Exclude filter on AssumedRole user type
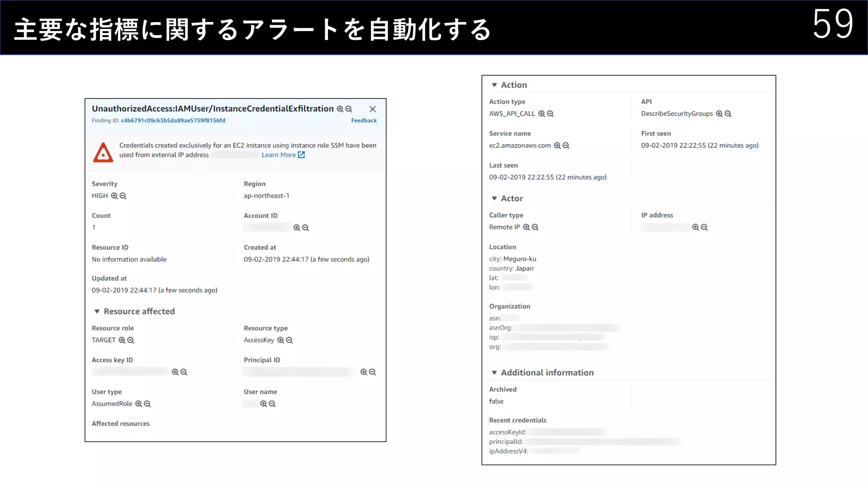 point(147,404)
